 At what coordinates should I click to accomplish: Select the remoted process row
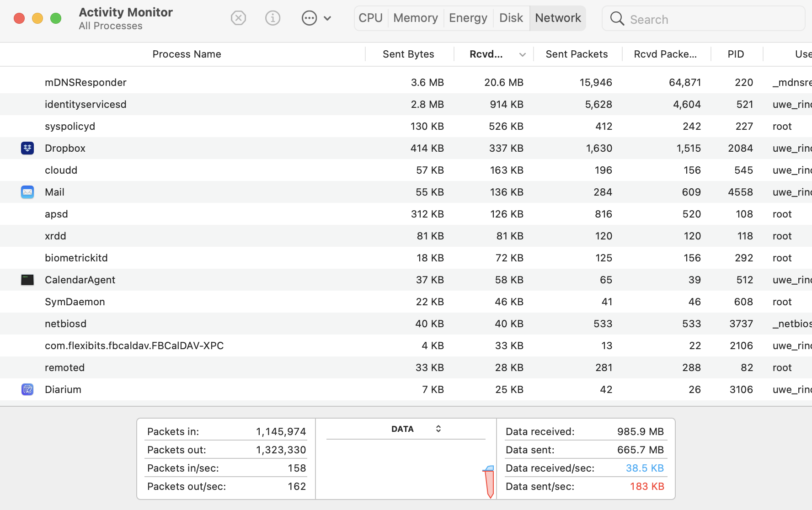point(406,367)
